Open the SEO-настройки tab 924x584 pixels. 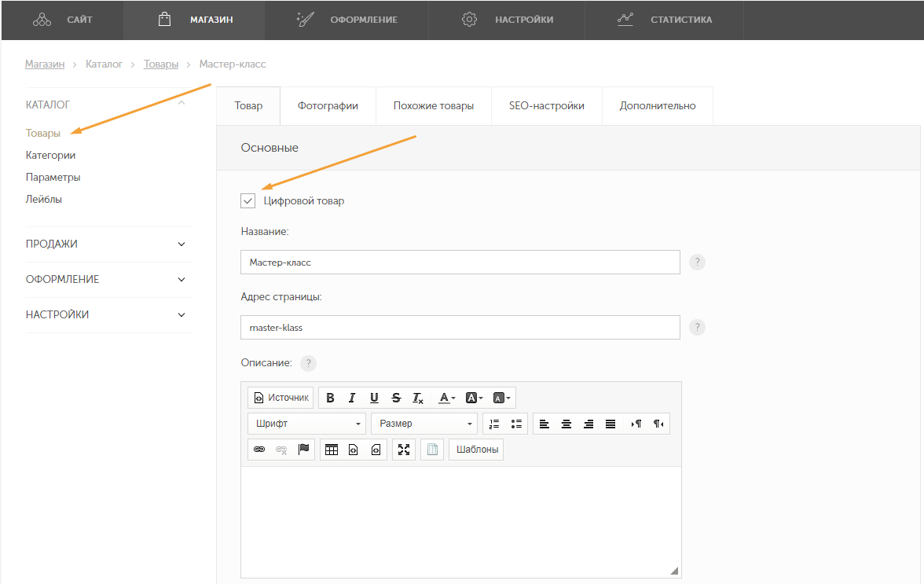(546, 106)
